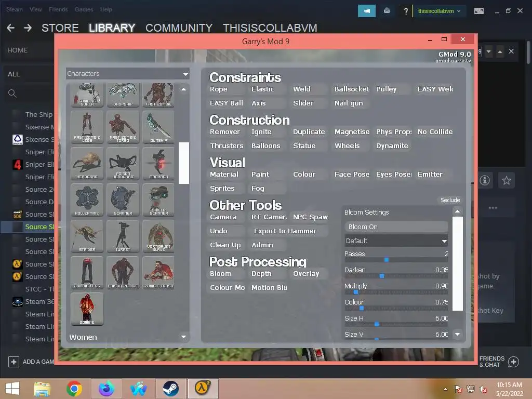Screen dimensions: 532x399
Task: Open the Characters category dropdown
Action: pos(128,74)
